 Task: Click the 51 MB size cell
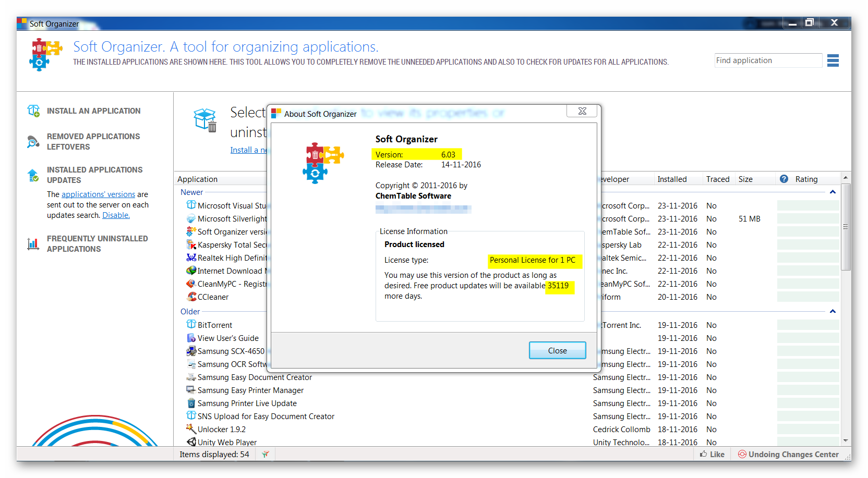(x=749, y=218)
